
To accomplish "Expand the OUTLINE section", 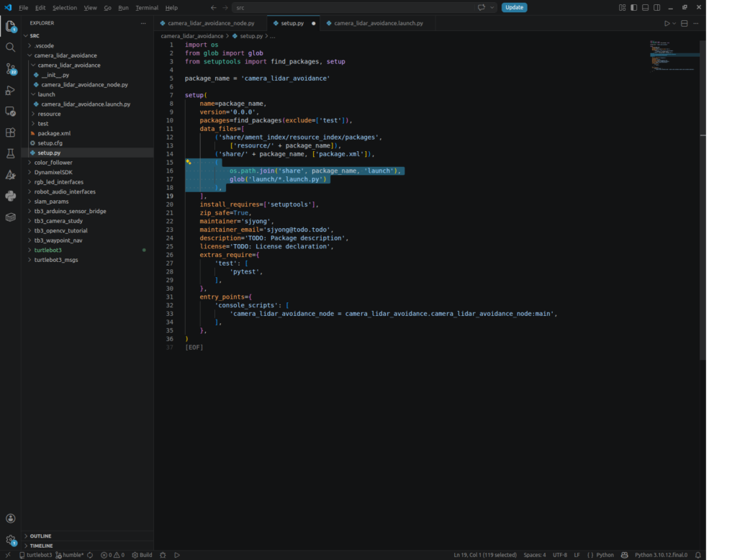I will point(88,536).
